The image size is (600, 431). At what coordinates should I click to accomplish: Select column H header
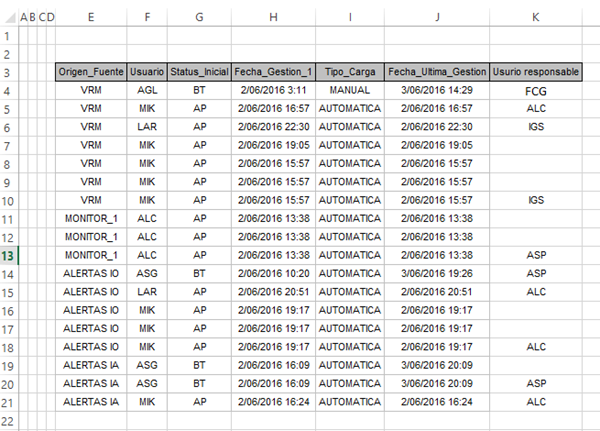[x=273, y=17]
